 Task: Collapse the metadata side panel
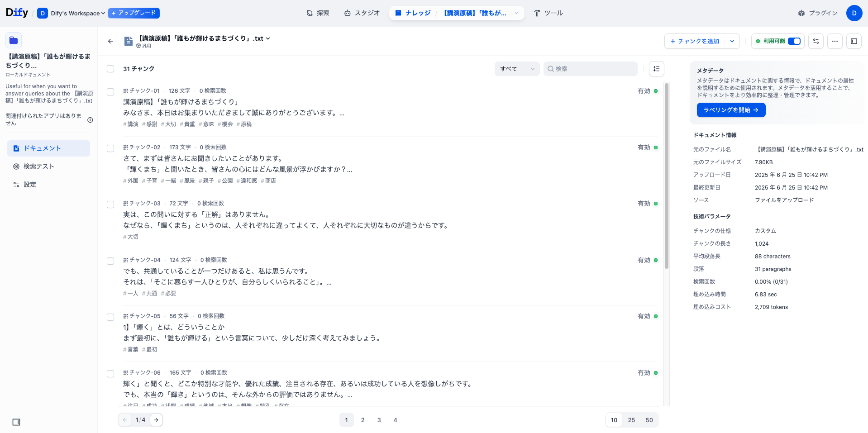[x=854, y=41]
